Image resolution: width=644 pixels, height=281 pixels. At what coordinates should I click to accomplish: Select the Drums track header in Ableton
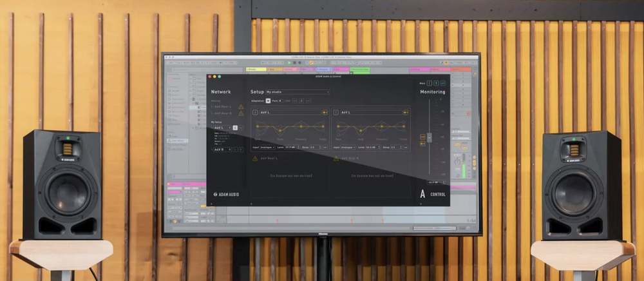[x=292, y=70]
